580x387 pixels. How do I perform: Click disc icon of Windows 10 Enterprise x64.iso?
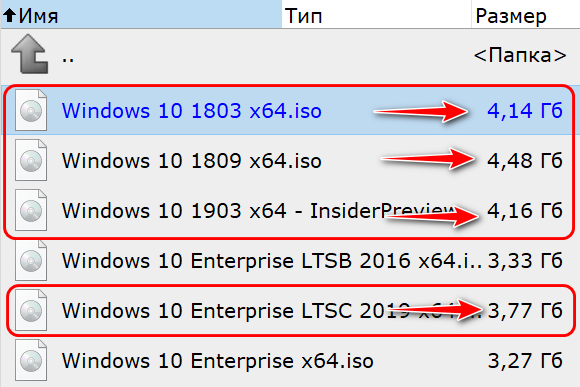pyautogui.click(x=31, y=360)
